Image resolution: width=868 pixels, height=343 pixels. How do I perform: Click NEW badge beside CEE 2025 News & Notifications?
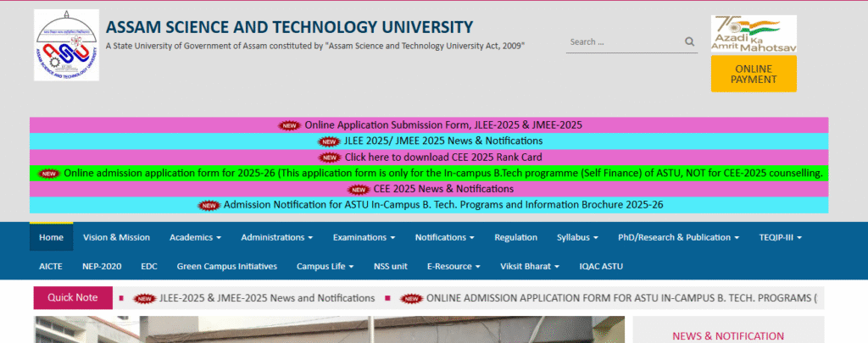pyautogui.click(x=359, y=190)
